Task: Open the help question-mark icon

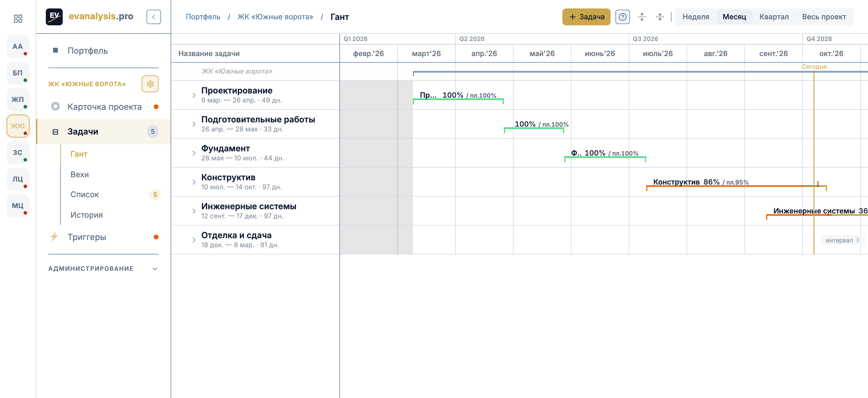Action: [x=622, y=17]
